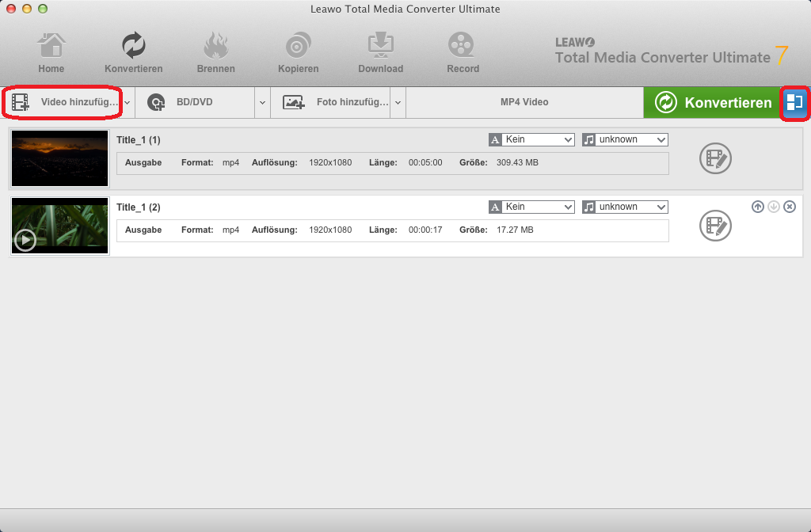The image size is (811, 532).
Task: Click Foto hinzufügen button
Action: click(x=331, y=102)
